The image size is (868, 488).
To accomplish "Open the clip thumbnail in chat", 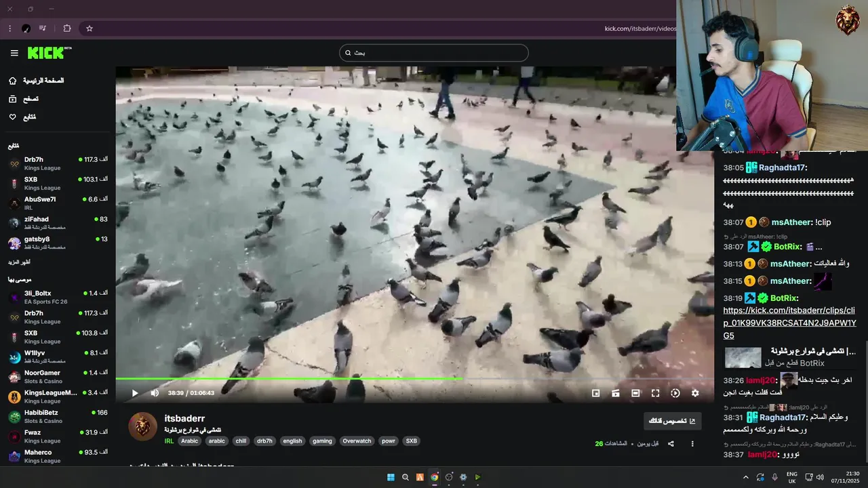I will [743, 357].
